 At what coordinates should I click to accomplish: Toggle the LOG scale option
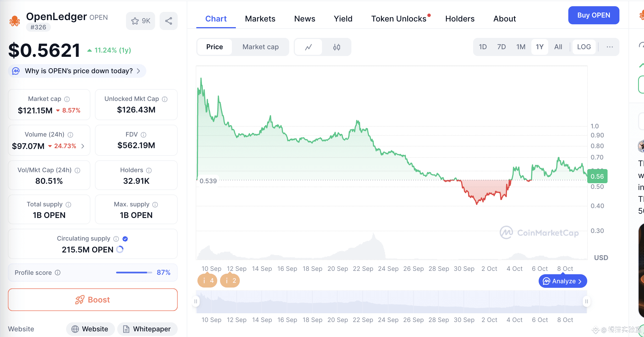click(584, 47)
